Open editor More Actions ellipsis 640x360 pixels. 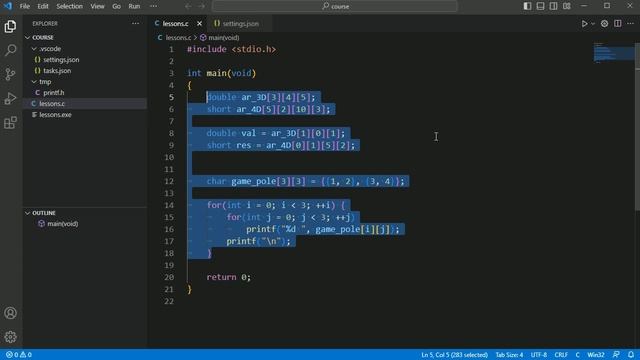tap(631, 24)
